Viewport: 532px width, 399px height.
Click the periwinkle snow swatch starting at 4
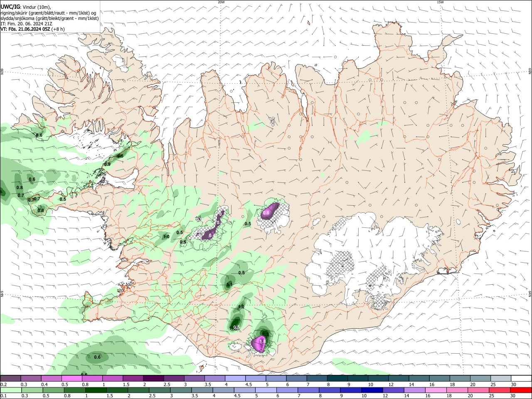[x=235, y=379]
